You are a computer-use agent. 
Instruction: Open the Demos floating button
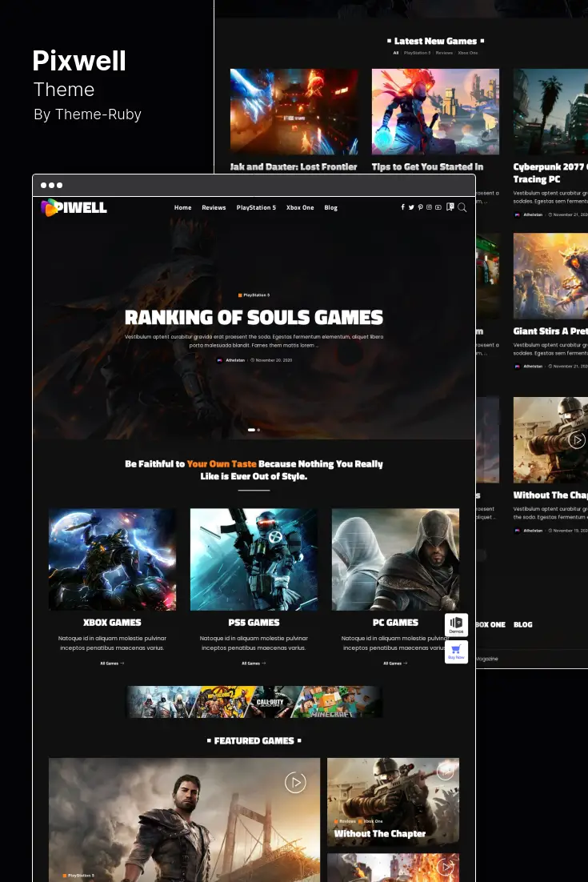[457, 624]
